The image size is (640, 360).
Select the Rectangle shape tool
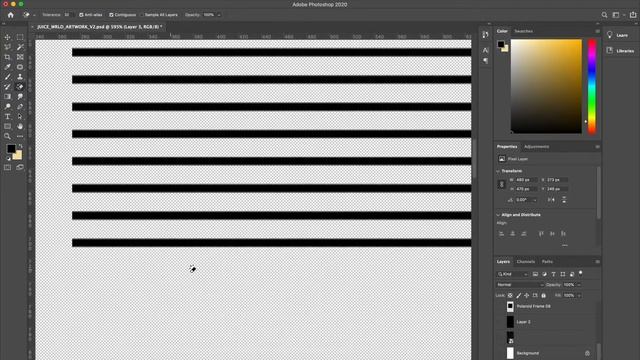pos(7,127)
